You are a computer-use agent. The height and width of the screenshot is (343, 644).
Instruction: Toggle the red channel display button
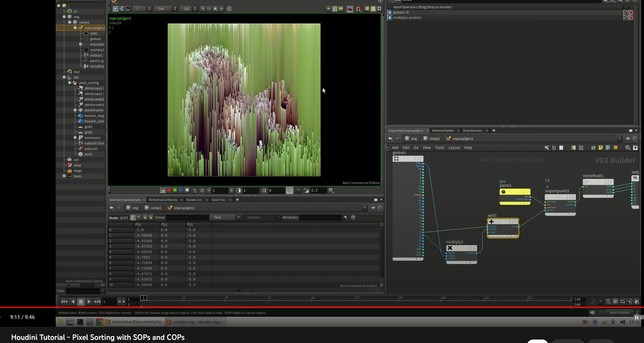click(168, 190)
